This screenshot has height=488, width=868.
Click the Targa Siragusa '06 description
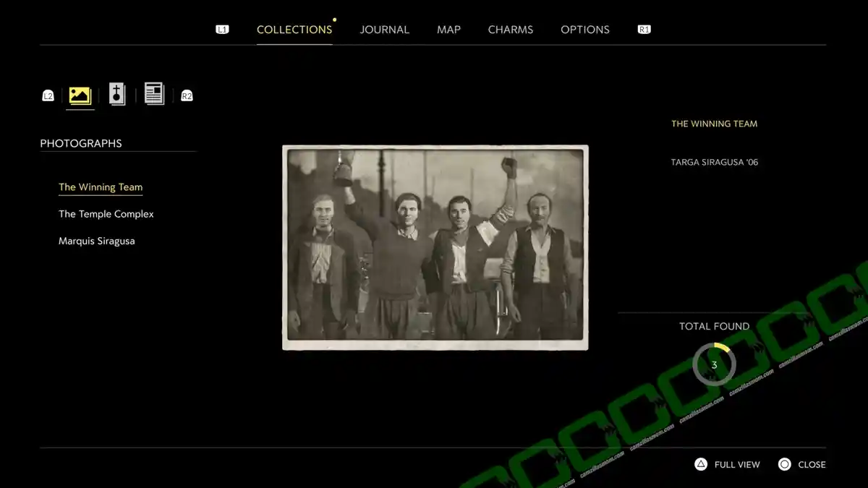715,162
